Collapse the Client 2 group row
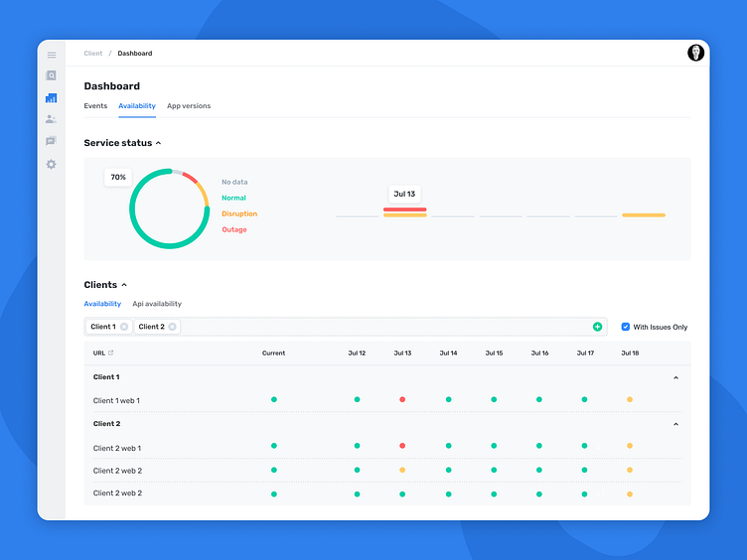747x560 pixels. click(675, 424)
